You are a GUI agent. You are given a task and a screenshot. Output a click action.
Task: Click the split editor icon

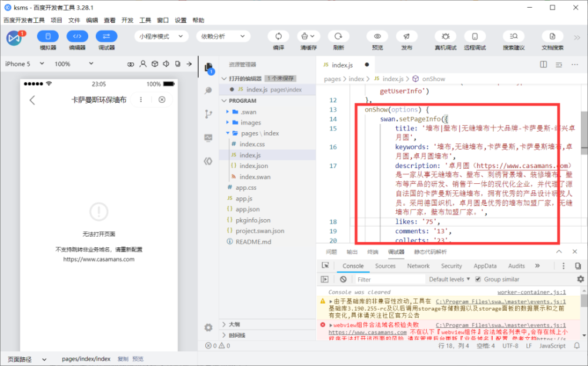(543, 65)
